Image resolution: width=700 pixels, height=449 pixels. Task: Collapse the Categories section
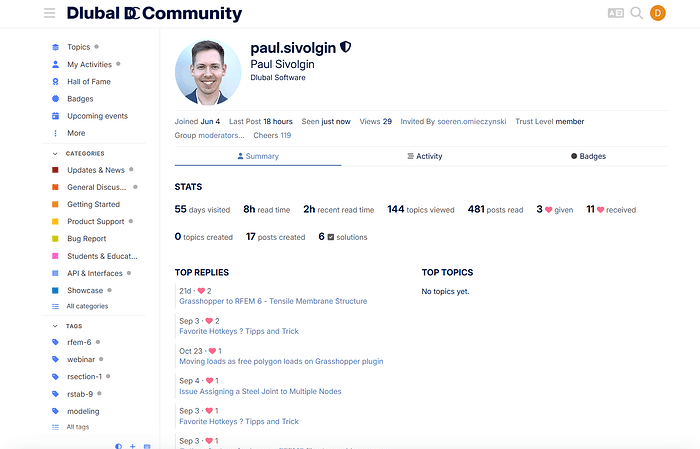55,154
